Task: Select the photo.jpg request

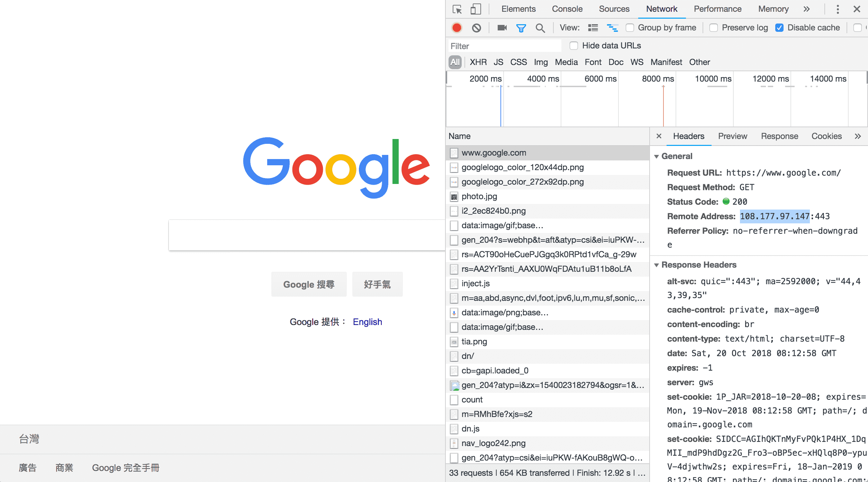Action: pyautogui.click(x=548, y=196)
